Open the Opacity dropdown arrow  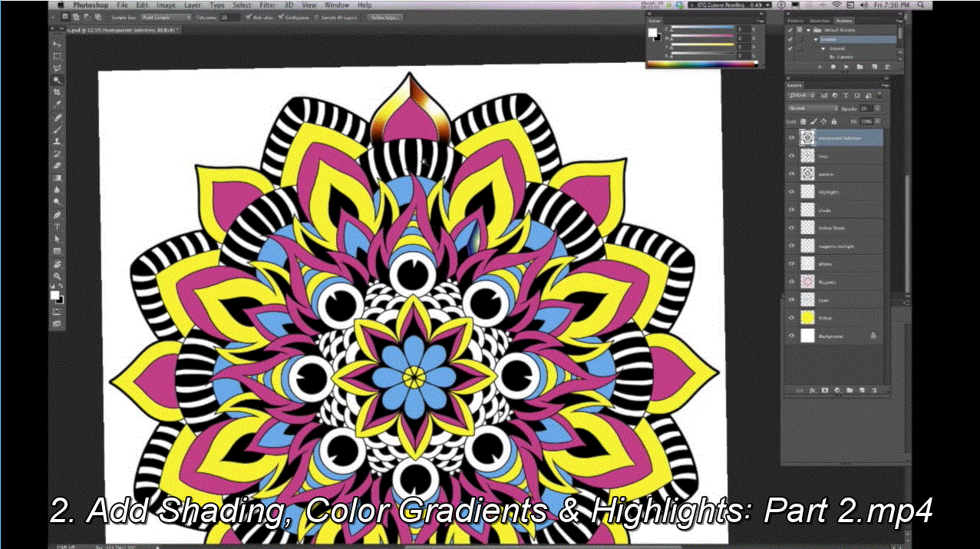(x=878, y=108)
